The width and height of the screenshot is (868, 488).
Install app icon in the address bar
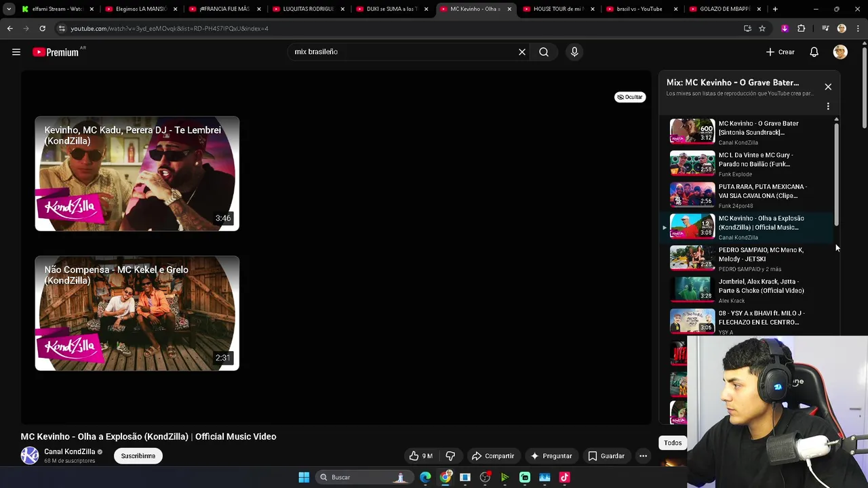click(x=747, y=28)
